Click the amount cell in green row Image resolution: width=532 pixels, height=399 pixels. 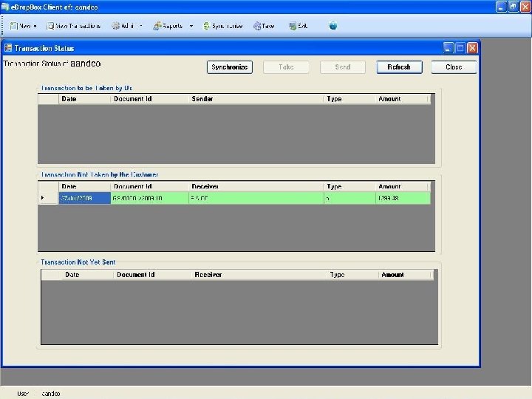403,198
